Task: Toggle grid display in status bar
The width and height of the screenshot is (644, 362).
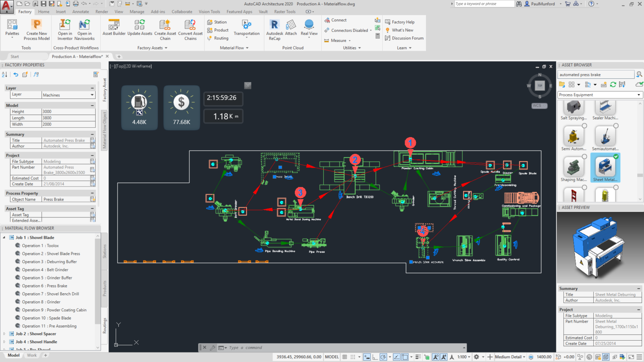Action: pyautogui.click(x=345, y=357)
